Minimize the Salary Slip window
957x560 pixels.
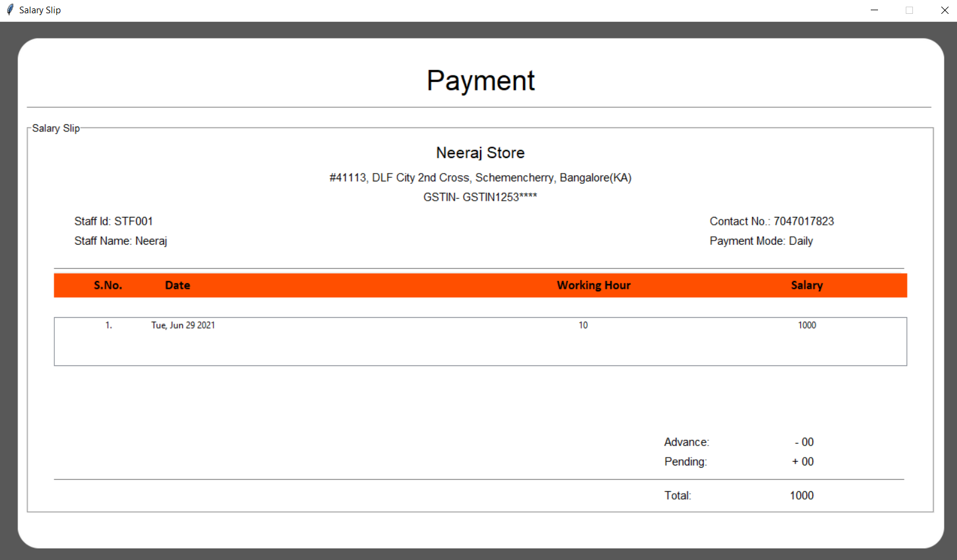(874, 10)
